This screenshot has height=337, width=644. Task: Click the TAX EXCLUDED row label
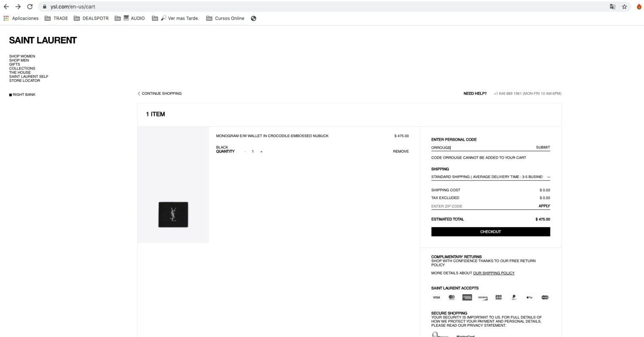click(x=445, y=198)
